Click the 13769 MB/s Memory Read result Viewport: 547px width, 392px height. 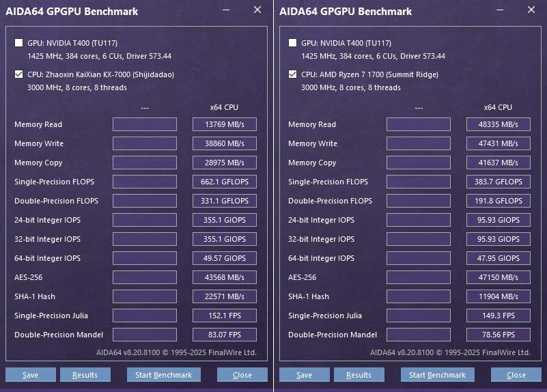(225, 124)
